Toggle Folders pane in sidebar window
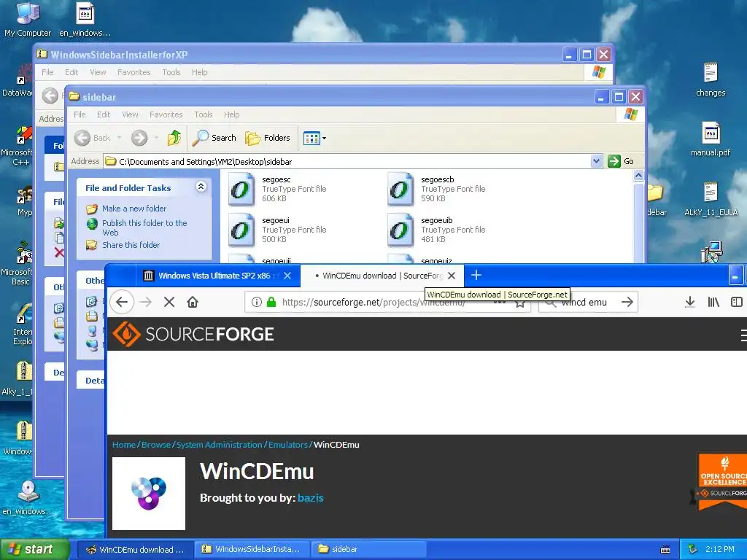Image resolution: width=747 pixels, height=560 pixels. [268, 138]
